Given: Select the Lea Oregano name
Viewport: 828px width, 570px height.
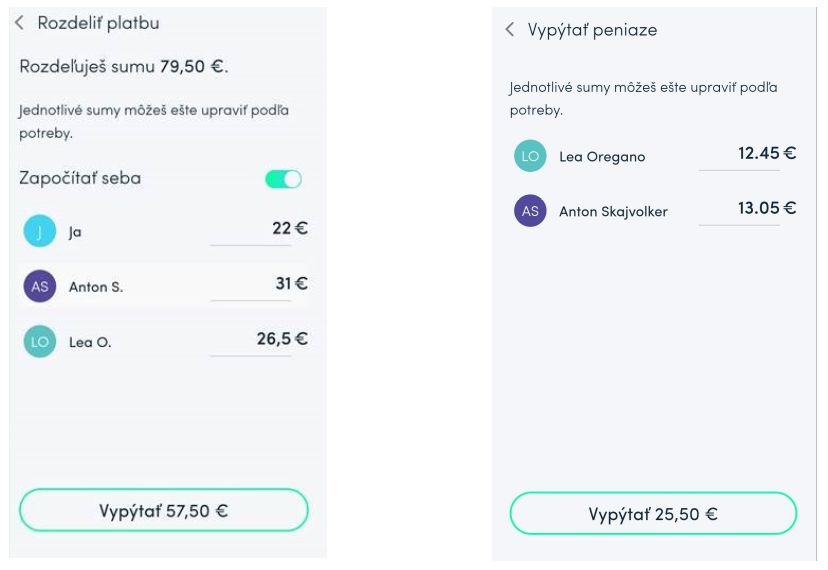Looking at the screenshot, I should pos(602,157).
